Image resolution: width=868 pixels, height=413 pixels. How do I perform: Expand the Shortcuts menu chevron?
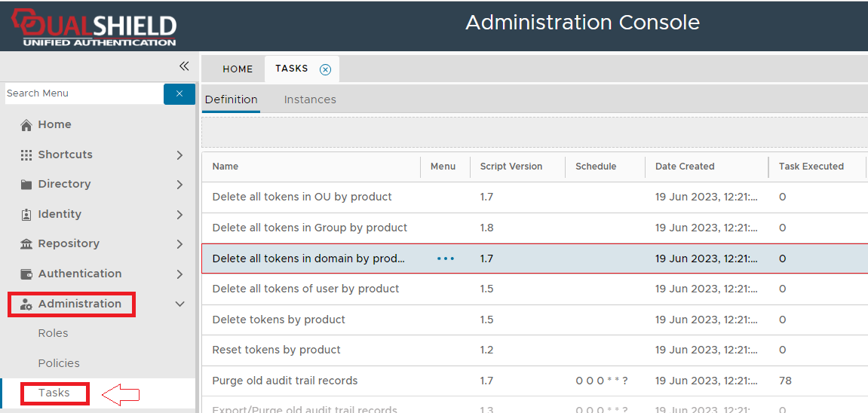[179, 155]
